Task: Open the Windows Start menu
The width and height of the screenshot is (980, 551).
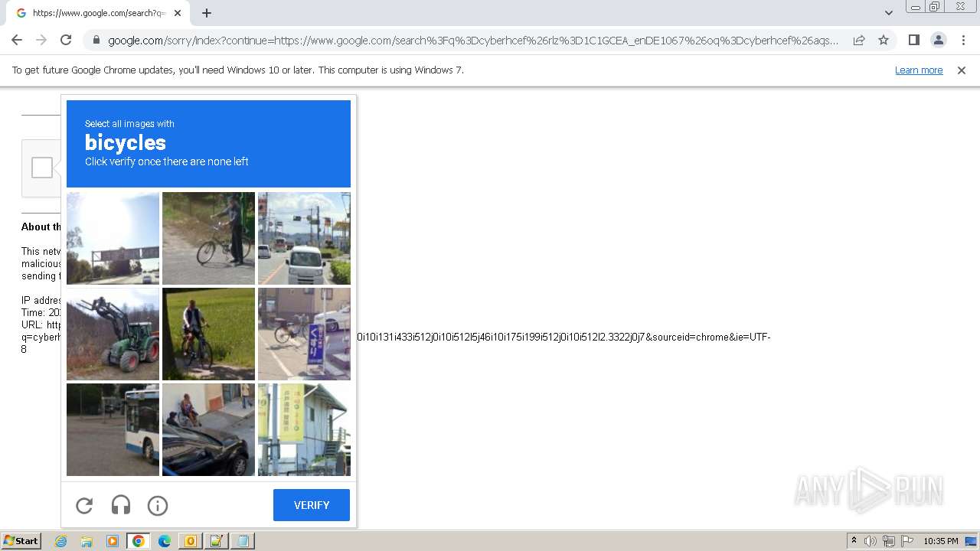Action: [x=21, y=541]
